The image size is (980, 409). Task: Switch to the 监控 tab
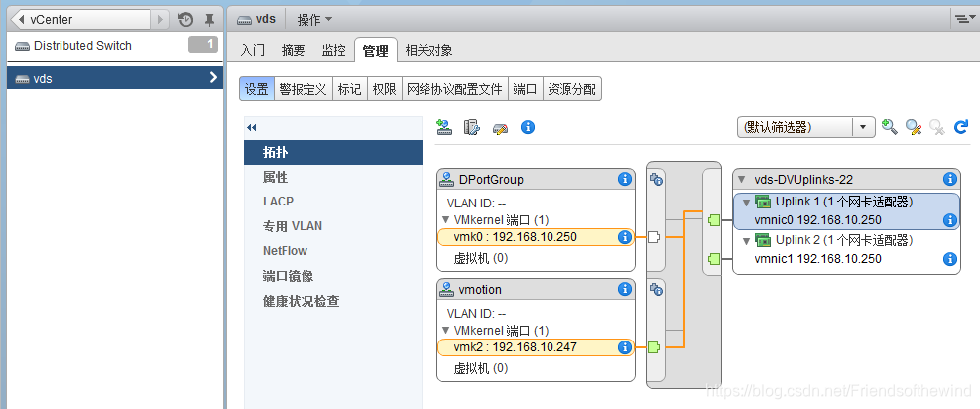coord(333,51)
